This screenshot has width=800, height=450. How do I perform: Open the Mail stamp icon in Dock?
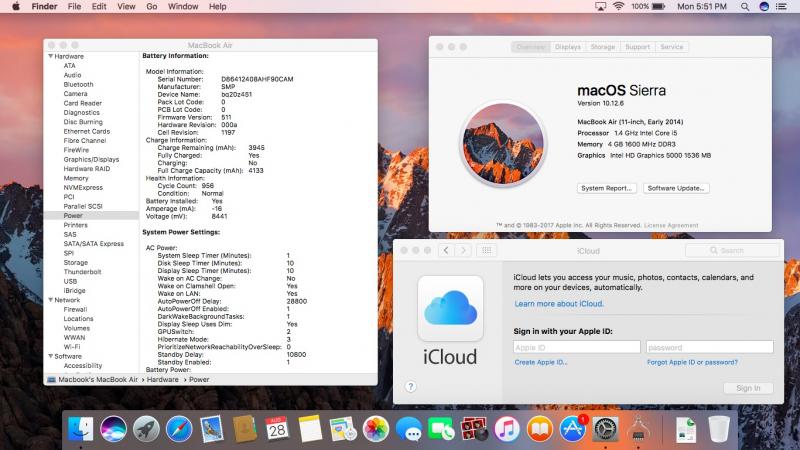click(x=212, y=429)
